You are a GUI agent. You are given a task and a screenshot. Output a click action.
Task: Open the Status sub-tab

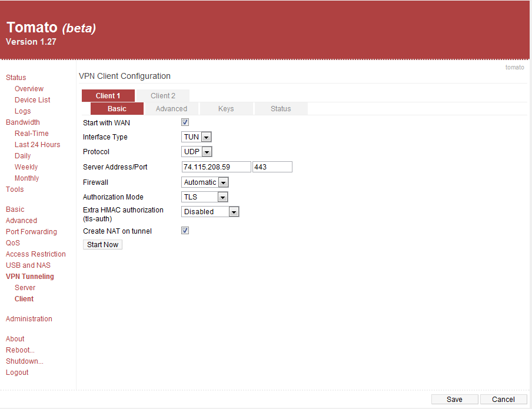281,109
